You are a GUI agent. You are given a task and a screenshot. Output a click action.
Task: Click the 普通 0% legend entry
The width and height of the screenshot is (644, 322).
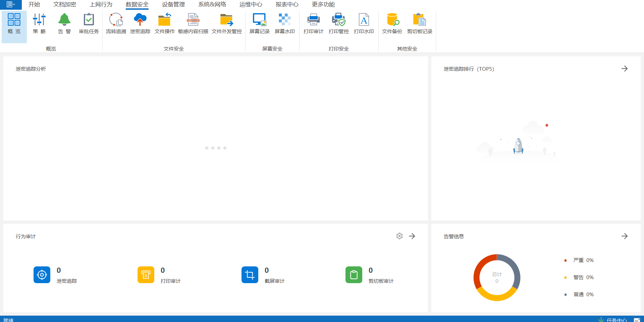click(x=579, y=295)
